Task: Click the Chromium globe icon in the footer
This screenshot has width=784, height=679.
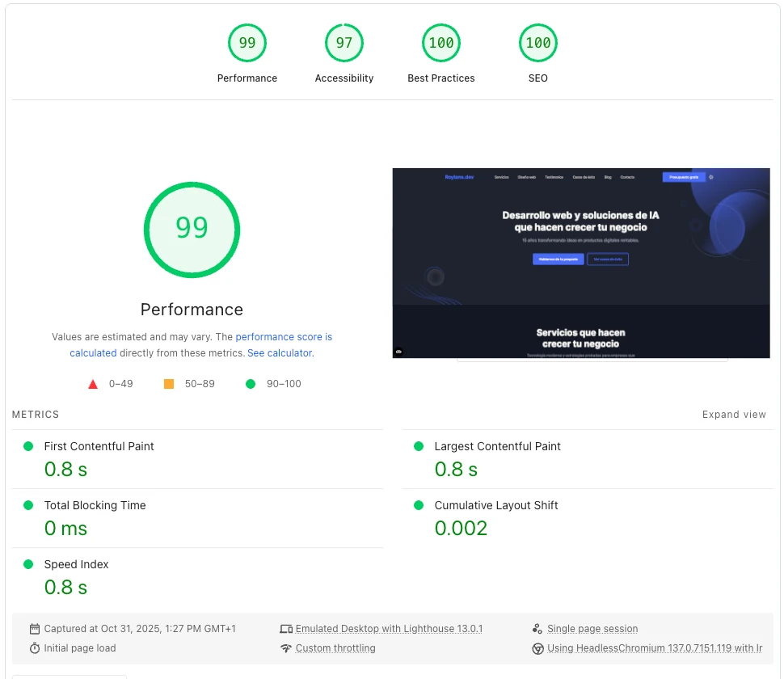Action: tap(537, 647)
